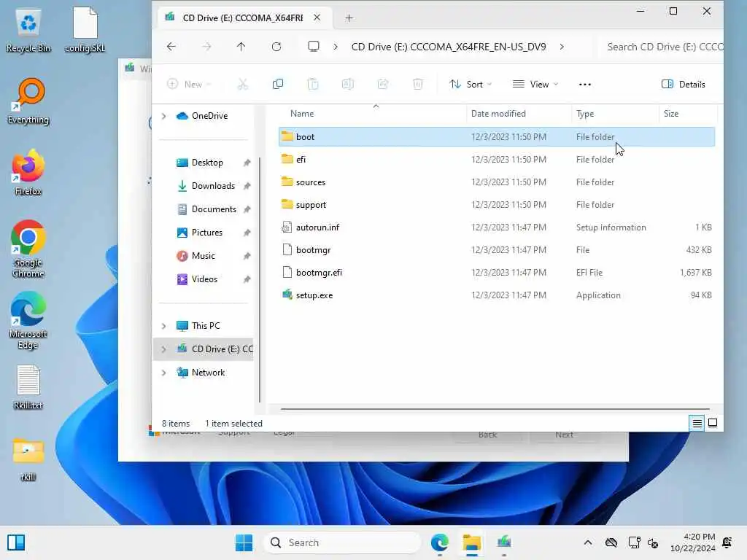Expand the Network tree node

click(x=164, y=373)
